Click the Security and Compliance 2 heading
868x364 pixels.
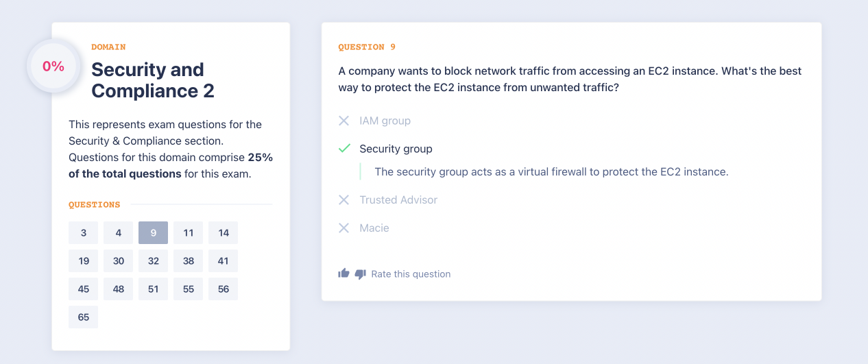[153, 80]
